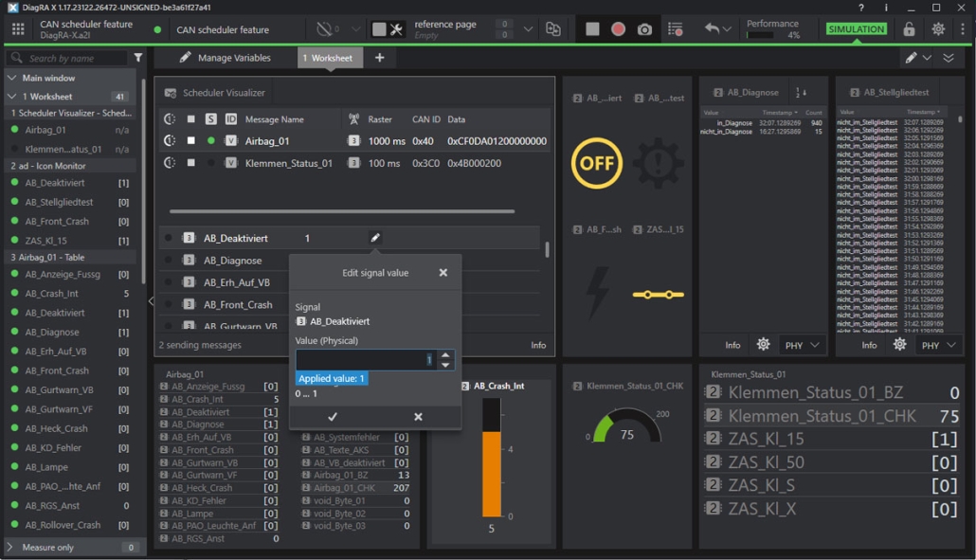The image size is (976, 560).
Task: Toggle the header select-all checkbox in scheduler
Action: [x=191, y=118]
